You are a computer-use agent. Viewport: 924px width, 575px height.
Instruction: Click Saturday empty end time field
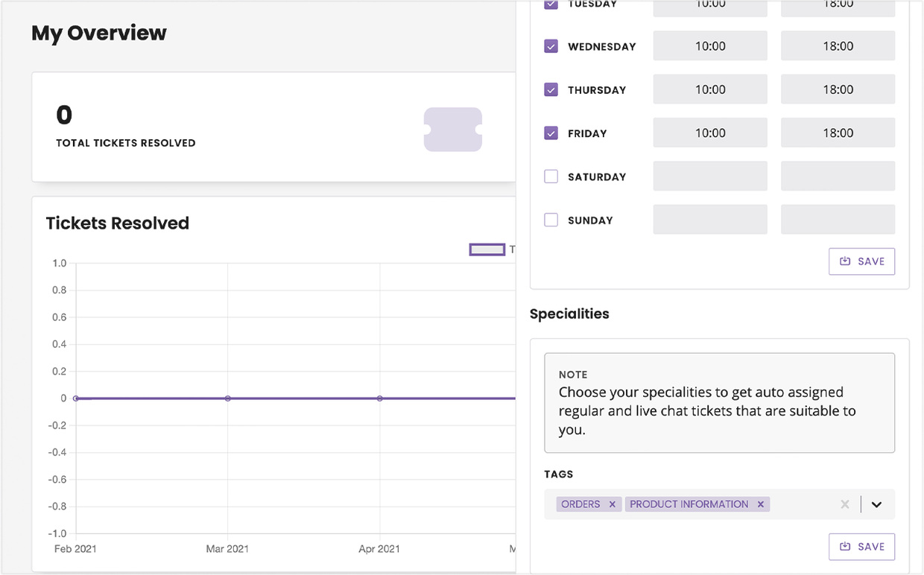838,177
